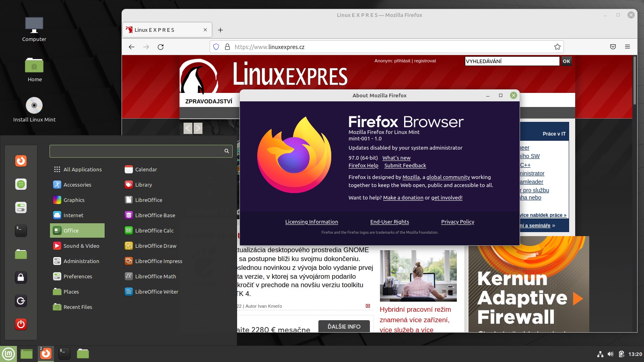The image size is (644, 362).
Task: Open Firefox Help link
Action: (x=363, y=166)
